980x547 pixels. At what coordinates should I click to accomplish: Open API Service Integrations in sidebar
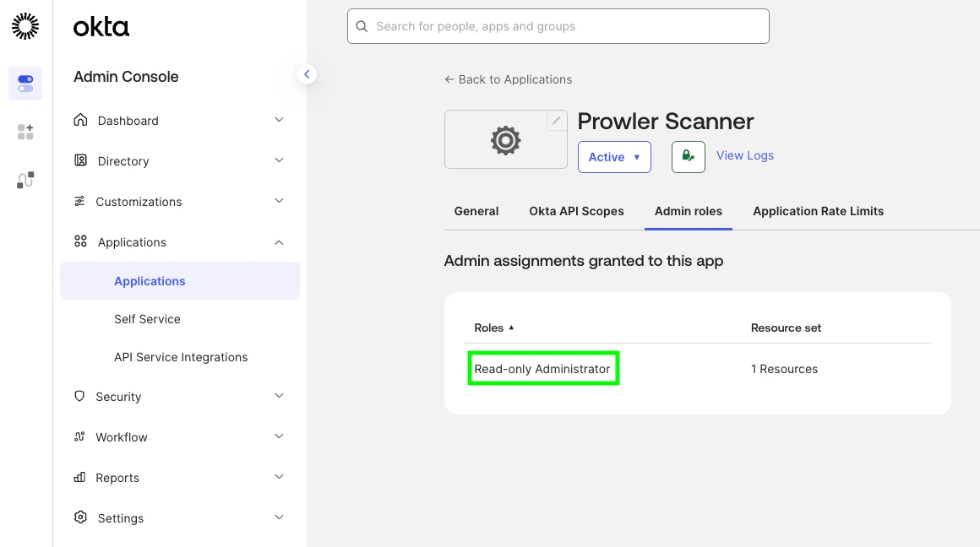(x=181, y=357)
